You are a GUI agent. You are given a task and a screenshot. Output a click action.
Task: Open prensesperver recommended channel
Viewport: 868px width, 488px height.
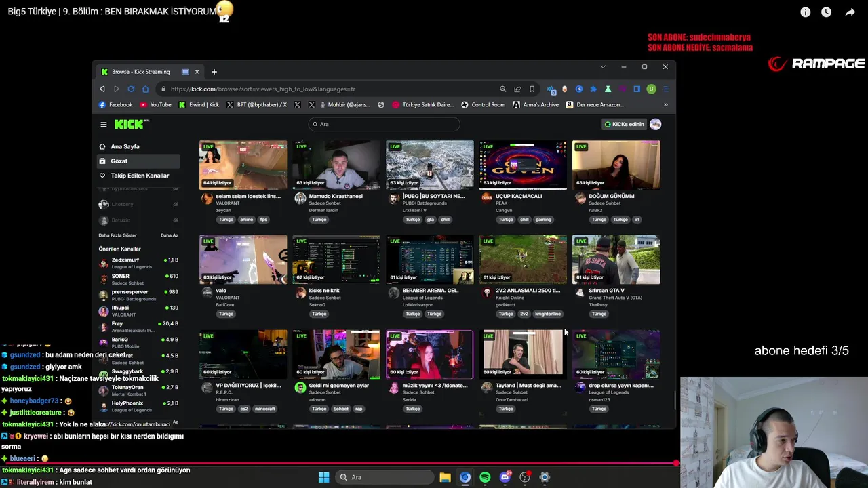pyautogui.click(x=138, y=295)
